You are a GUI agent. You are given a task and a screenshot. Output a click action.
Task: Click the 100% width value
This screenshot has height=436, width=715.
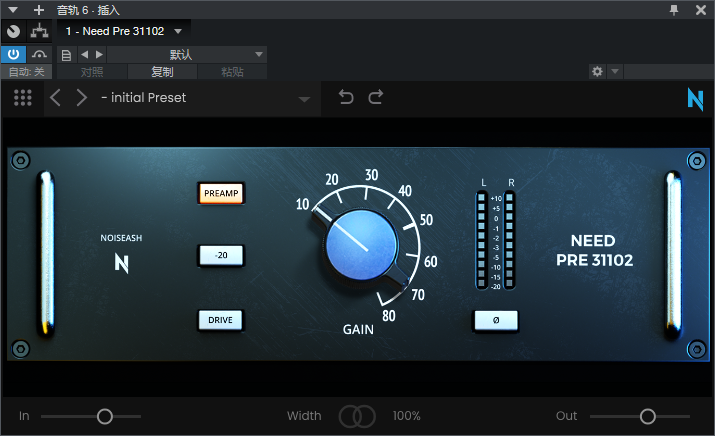click(x=406, y=416)
